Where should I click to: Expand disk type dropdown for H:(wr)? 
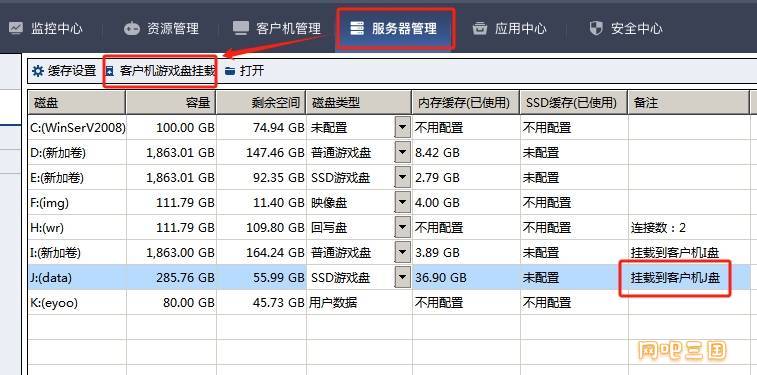point(403,227)
